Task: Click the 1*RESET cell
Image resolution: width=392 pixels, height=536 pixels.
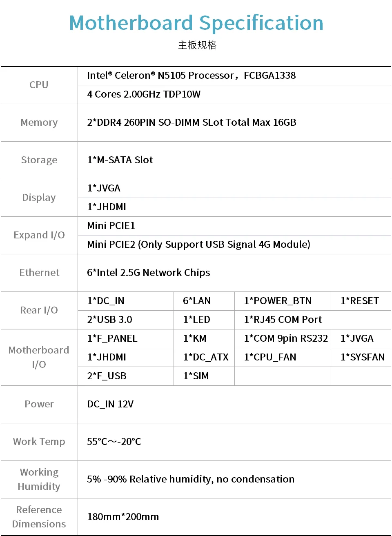Action: tap(360, 301)
